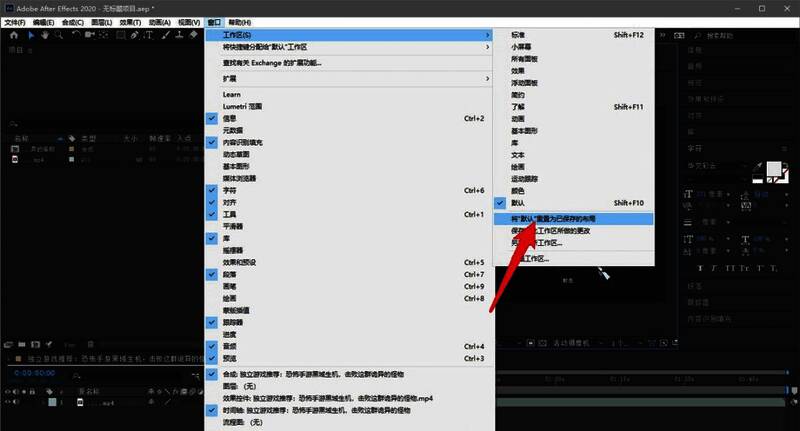800x431 pixels.
Task: Click the faux bold T icon
Action: tap(699, 268)
